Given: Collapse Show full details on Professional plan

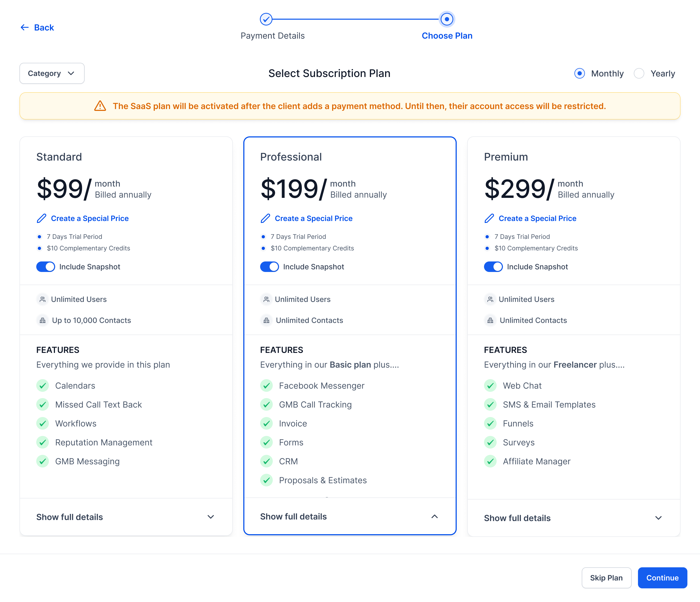Looking at the screenshot, I should [x=434, y=517].
